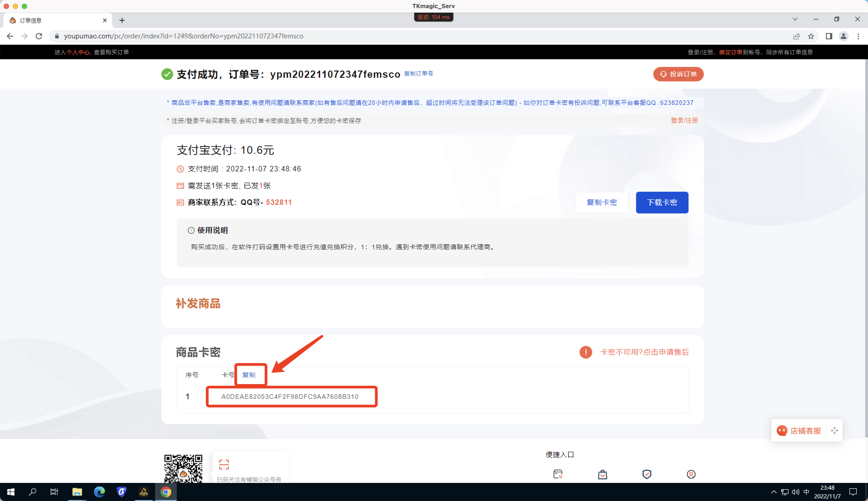Click 复制 in the card code table header
Screen dimensions: 868x501
coord(250,375)
